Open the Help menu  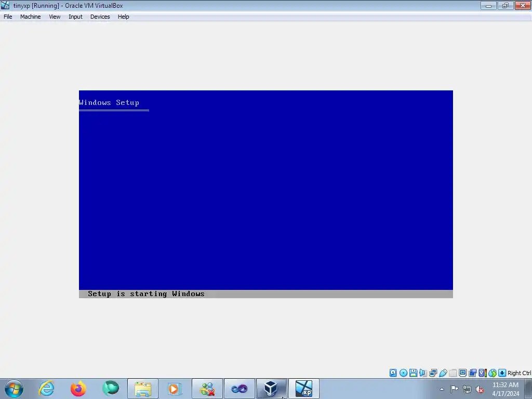pos(123,17)
